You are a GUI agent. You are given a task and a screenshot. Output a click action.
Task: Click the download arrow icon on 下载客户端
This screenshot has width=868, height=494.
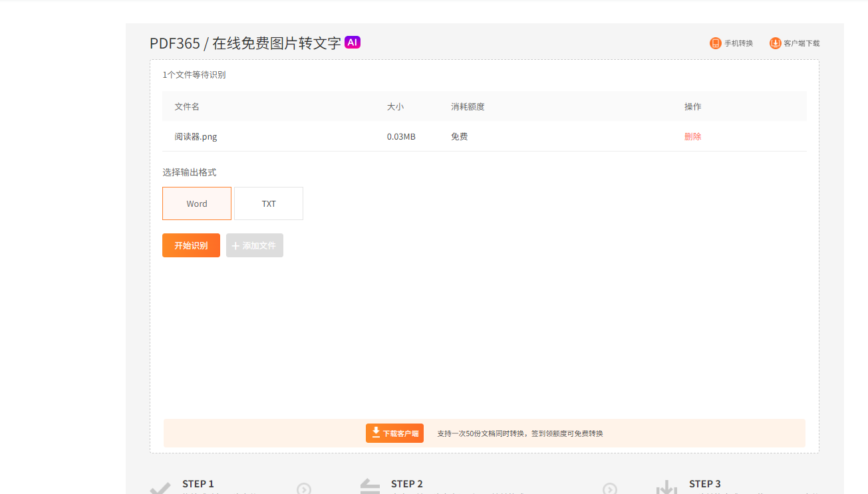coord(376,433)
